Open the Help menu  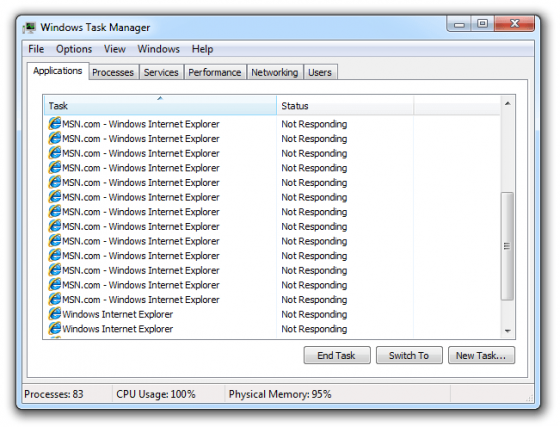click(202, 49)
